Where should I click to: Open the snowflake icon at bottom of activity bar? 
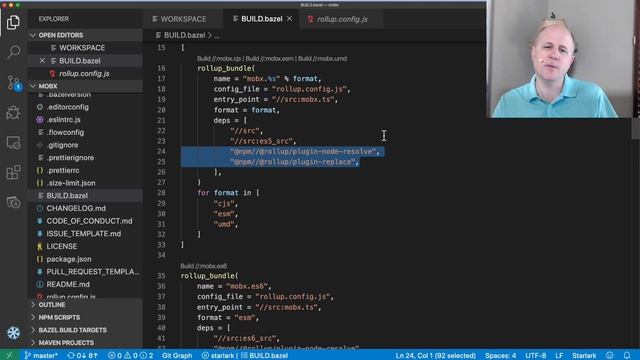[13, 333]
